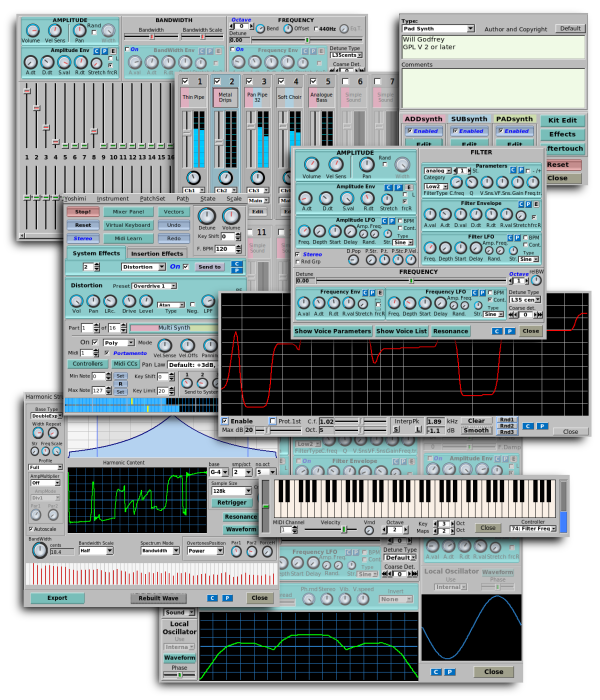Image resolution: width=600 pixels, height=700 pixels.
Task: Adjust the Filter LFO Freq. knob
Action: (x=429, y=248)
